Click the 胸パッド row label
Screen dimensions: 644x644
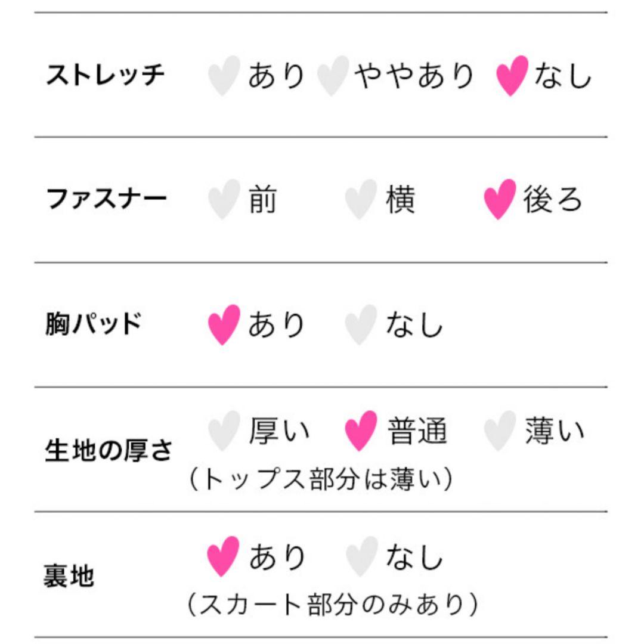(93, 324)
